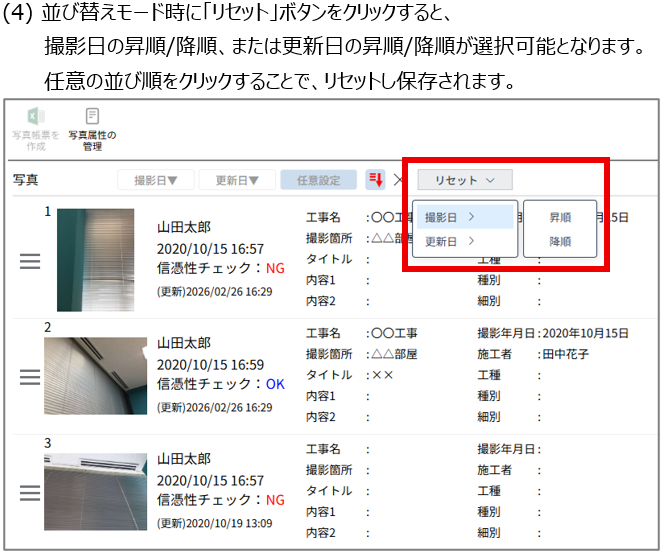Screen dimensions: 663x553
Task: Click the red sort-mode arrow icon
Action: tap(377, 180)
